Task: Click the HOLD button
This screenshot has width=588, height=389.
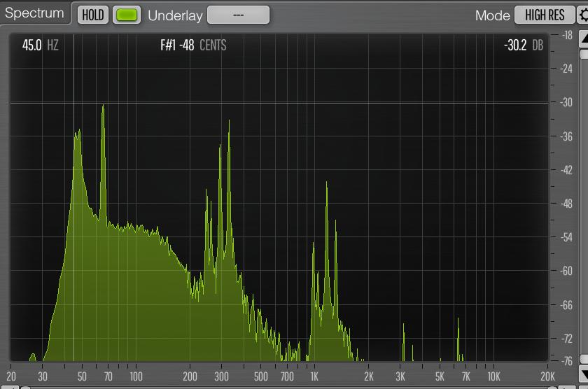Action: [x=93, y=15]
